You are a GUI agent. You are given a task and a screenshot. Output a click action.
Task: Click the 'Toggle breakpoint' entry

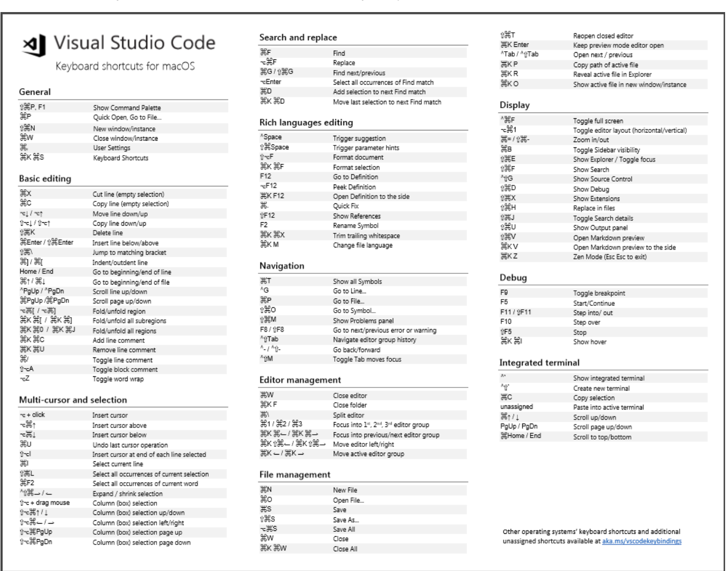pos(599,293)
